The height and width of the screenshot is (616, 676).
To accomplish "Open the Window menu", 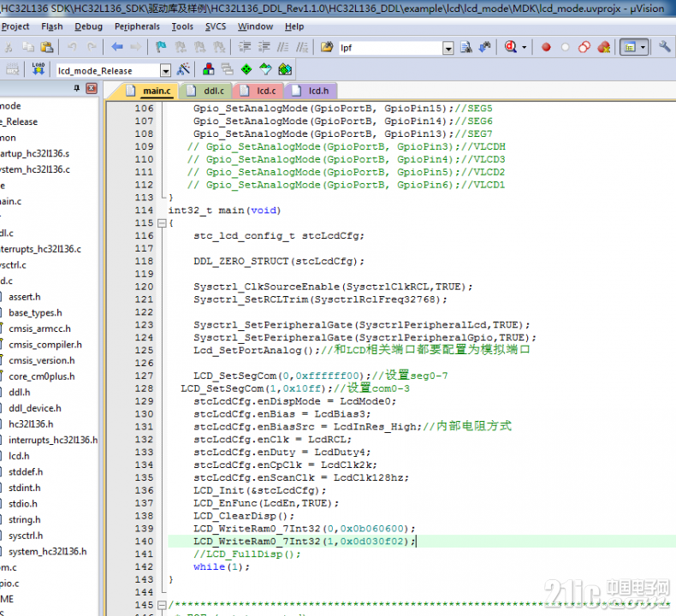I will pos(255,27).
